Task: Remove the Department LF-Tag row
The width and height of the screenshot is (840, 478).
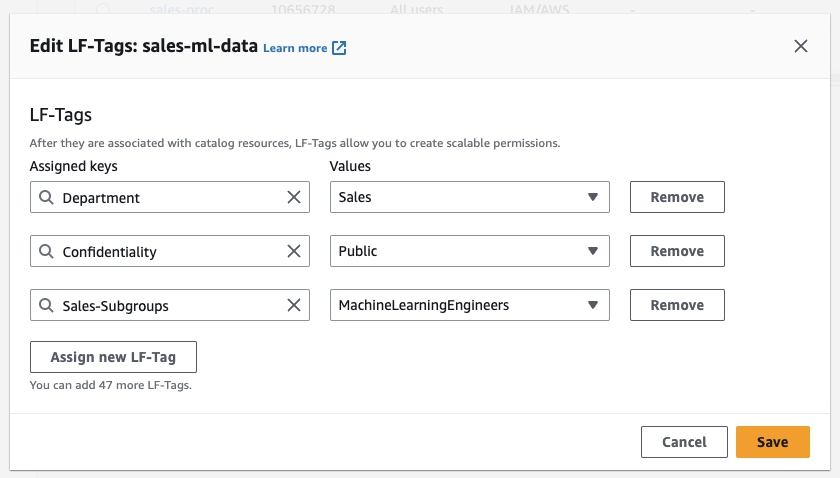Action: click(x=677, y=198)
